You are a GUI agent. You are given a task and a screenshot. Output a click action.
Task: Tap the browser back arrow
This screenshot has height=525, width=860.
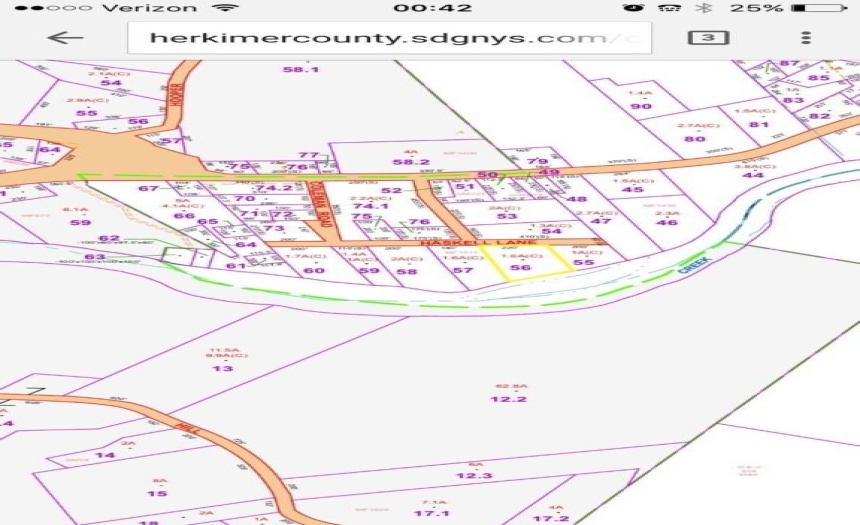[65, 38]
